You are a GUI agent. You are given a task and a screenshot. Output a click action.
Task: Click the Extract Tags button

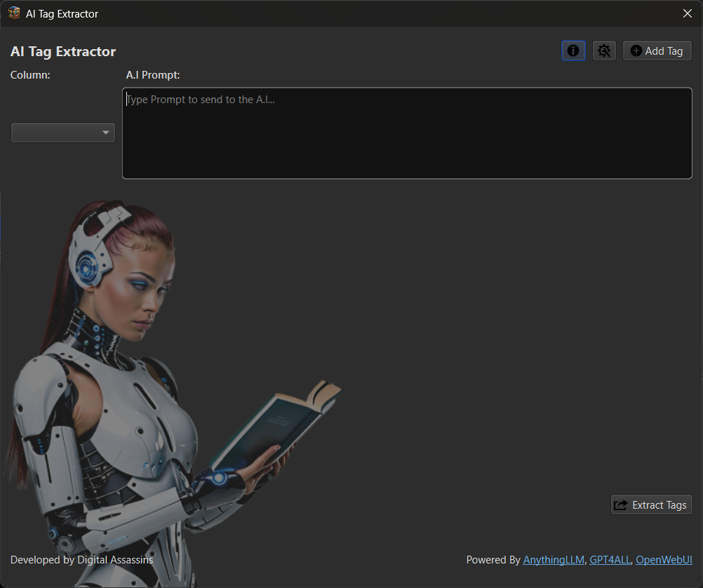coord(651,505)
